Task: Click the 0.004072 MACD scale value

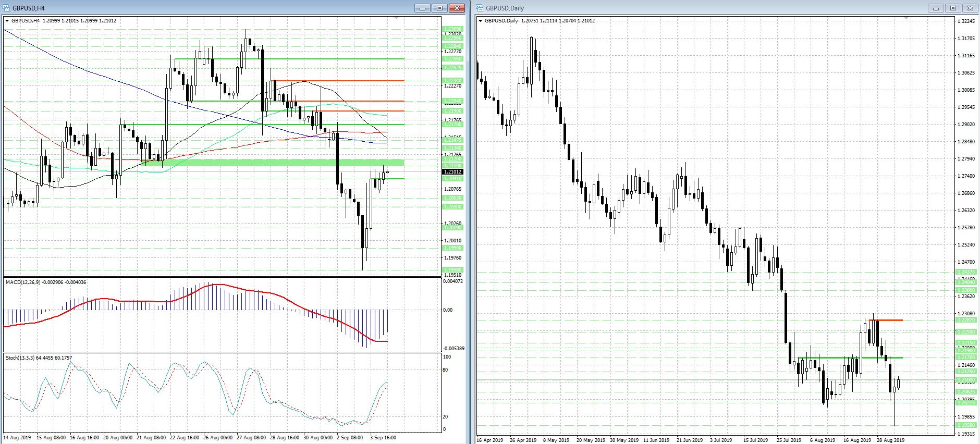Action: pos(452,281)
